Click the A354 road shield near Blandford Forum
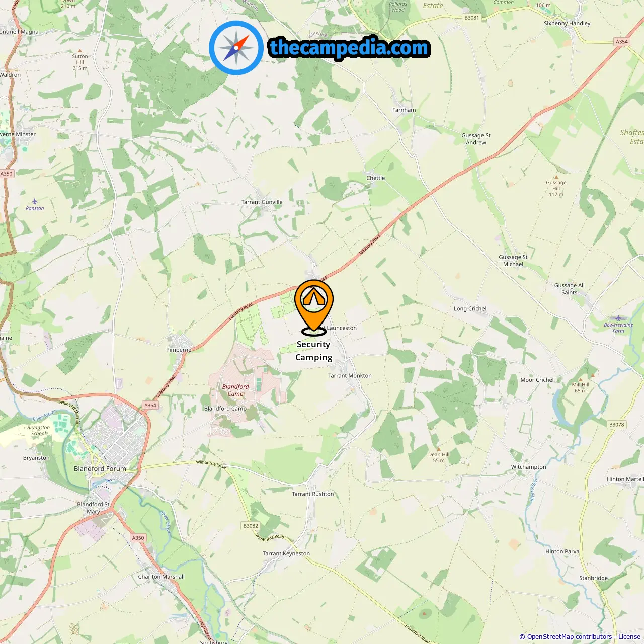644x644 pixels. pos(150,405)
